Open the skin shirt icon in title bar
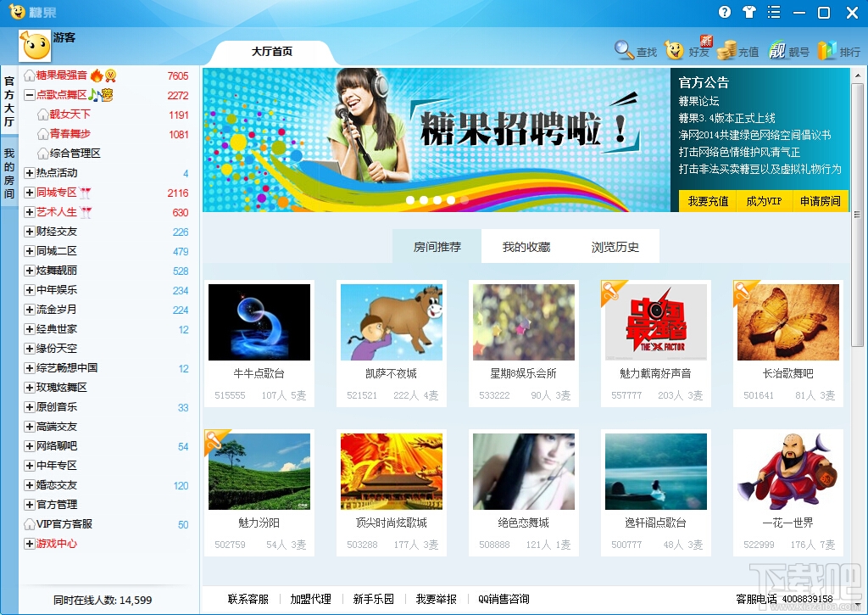Screen dimensions: 868x615 pyautogui.click(x=749, y=12)
